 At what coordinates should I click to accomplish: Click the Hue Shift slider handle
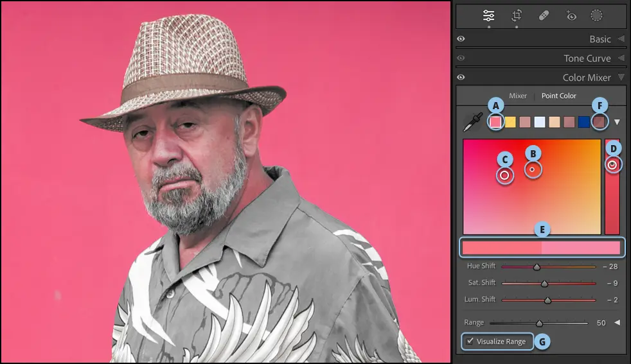coord(537,266)
